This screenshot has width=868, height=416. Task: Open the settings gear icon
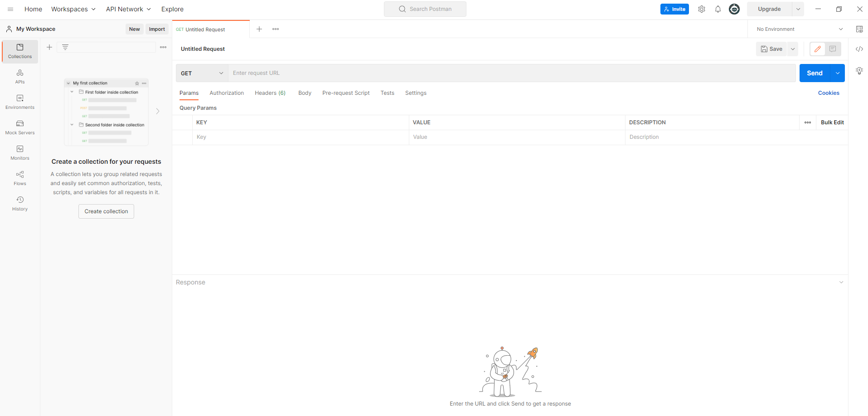click(702, 9)
